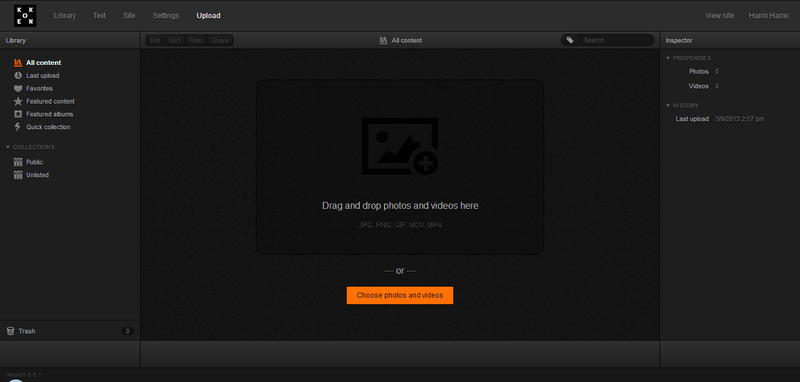800x382 pixels.
Task: Open the Text tab
Action: coord(99,15)
